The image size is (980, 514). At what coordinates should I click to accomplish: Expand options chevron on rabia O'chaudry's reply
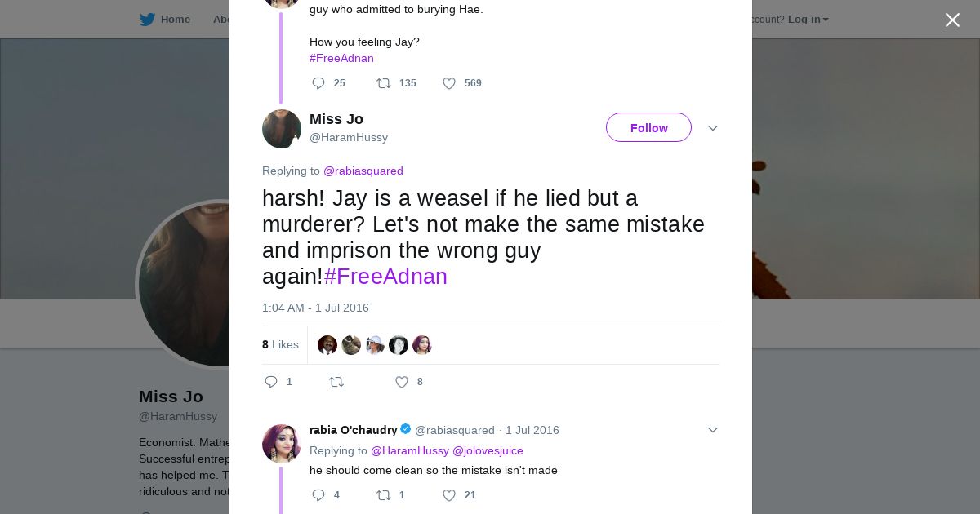point(712,430)
